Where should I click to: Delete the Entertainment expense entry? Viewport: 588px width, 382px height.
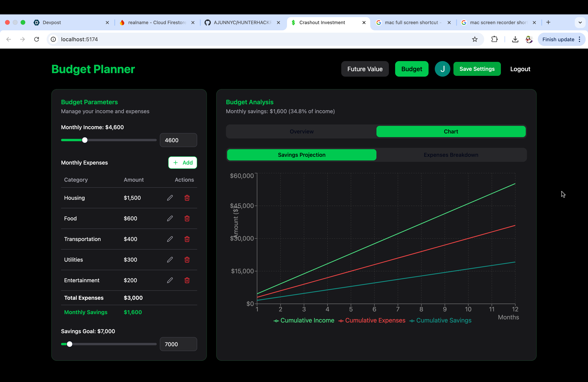[x=187, y=280]
